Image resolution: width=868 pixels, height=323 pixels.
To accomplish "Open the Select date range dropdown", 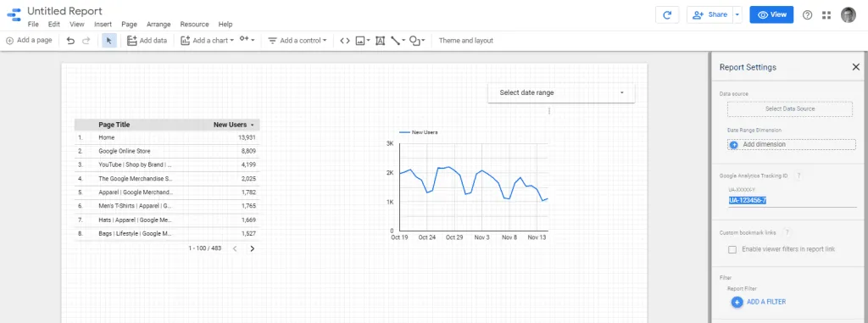I will [x=561, y=92].
